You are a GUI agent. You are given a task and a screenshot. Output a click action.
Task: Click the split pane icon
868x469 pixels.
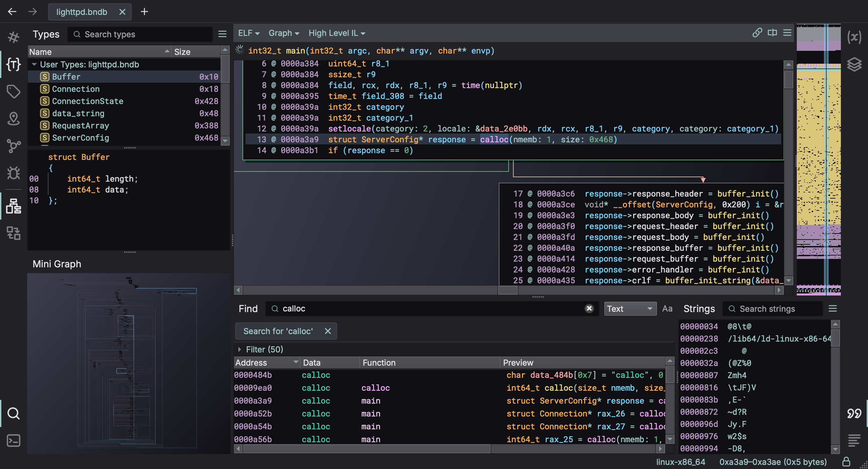(772, 33)
